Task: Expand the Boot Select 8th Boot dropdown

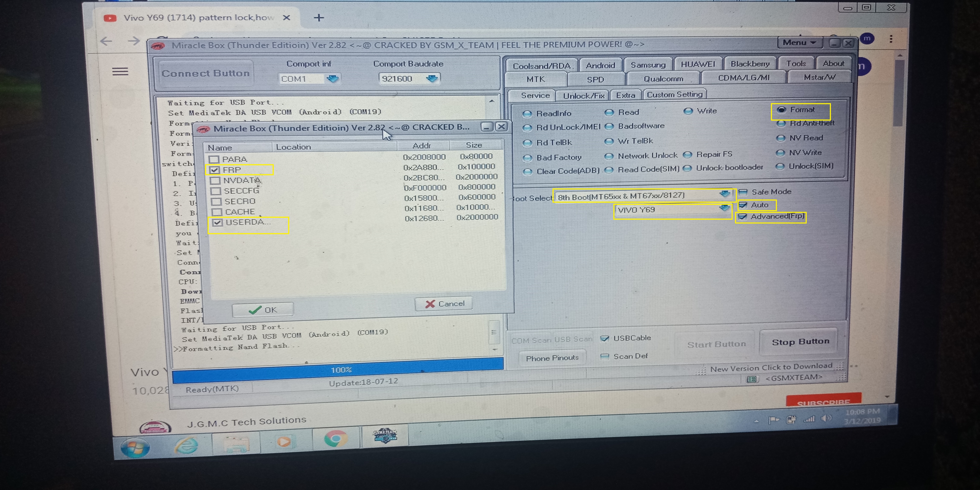Action: coord(724,194)
